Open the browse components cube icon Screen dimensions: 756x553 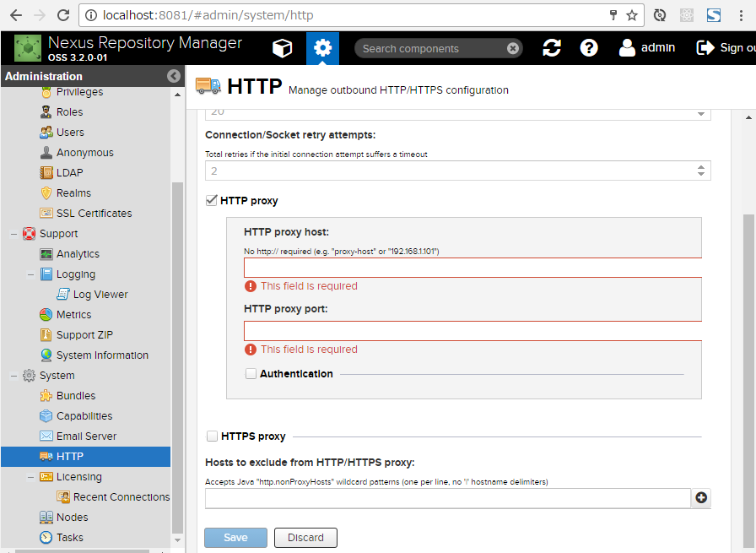click(283, 48)
